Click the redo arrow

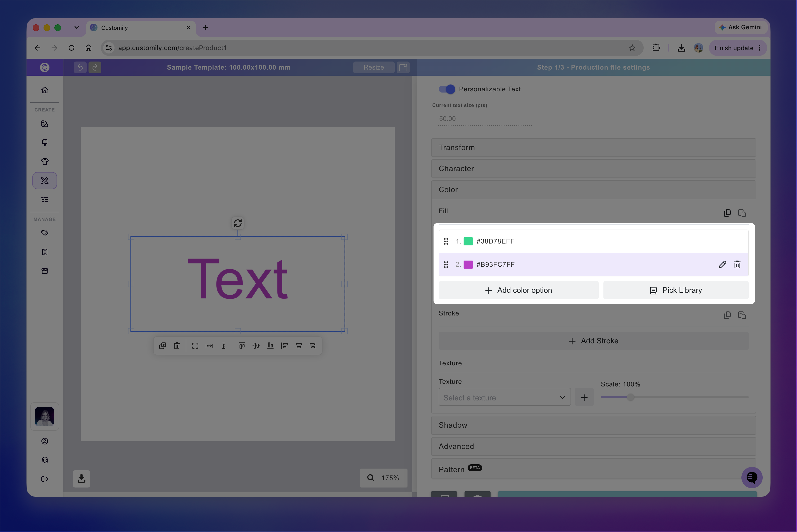pyautogui.click(x=95, y=67)
